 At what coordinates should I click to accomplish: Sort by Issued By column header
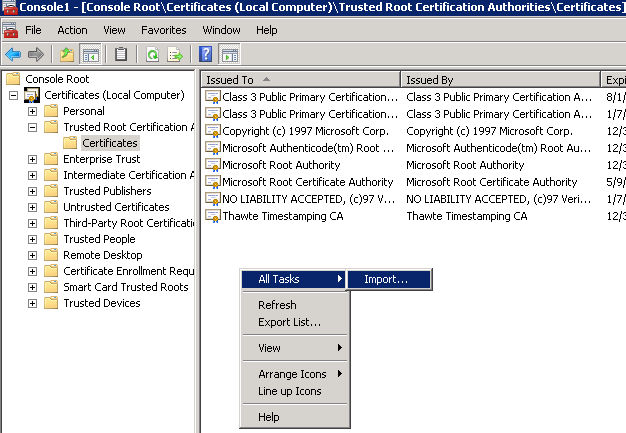tap(501, 80)
